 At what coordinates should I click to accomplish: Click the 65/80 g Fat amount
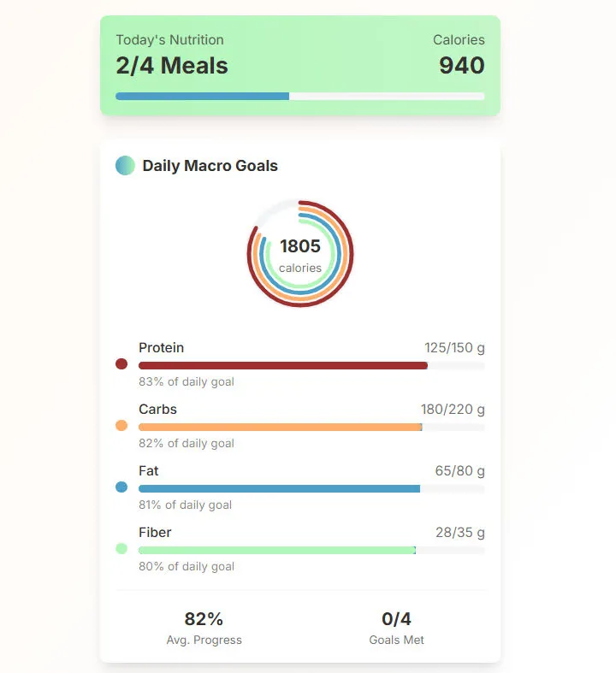[x=459, y=471]
